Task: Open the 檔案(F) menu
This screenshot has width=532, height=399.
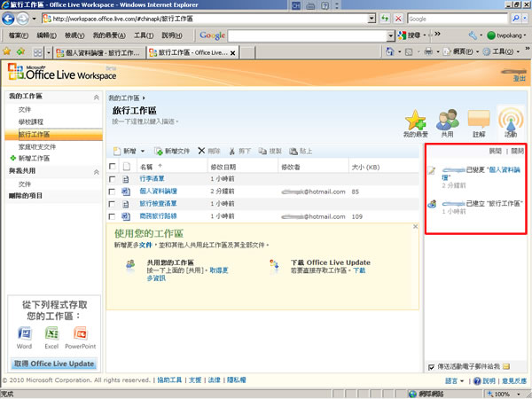Action: tap(19, 35)
